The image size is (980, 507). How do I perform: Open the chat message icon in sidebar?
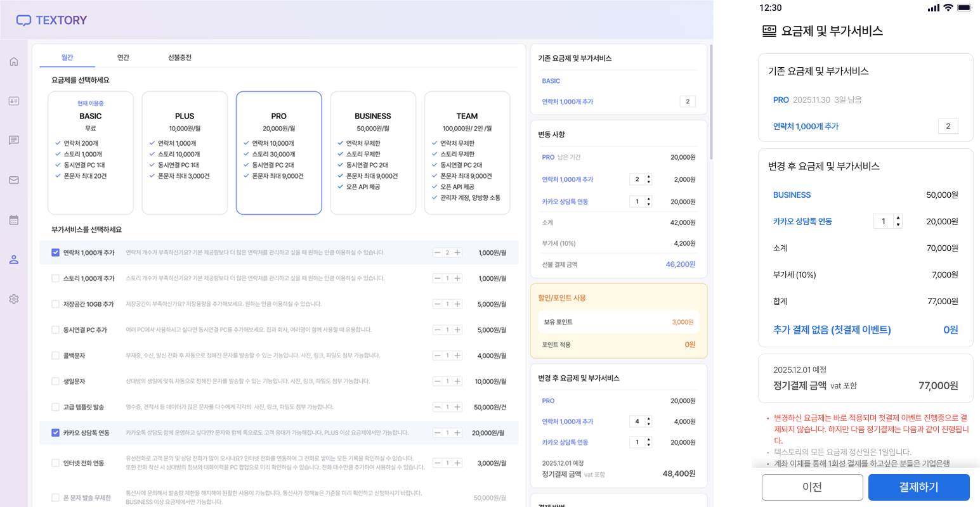pos(14,140)
